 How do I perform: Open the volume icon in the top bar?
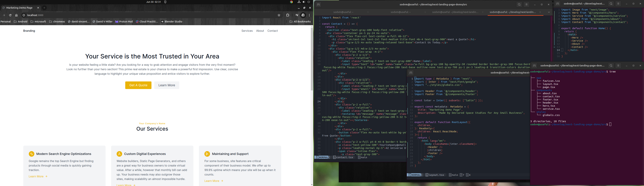(304, 2)
